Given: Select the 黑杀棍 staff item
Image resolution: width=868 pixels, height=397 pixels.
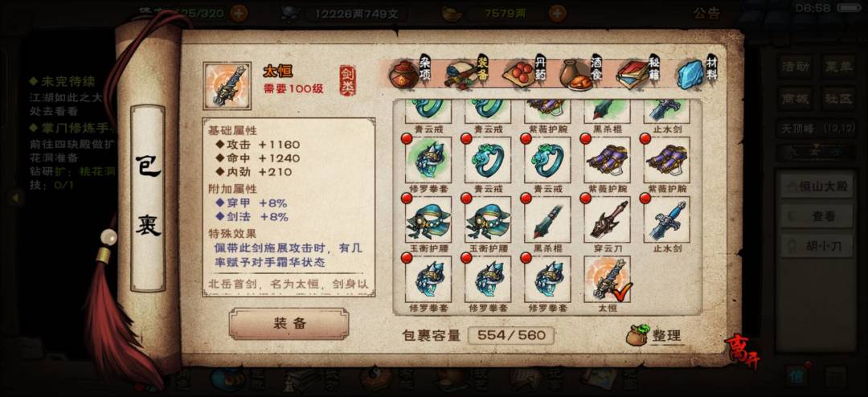Looking at the screenshot, I should 547,220.
